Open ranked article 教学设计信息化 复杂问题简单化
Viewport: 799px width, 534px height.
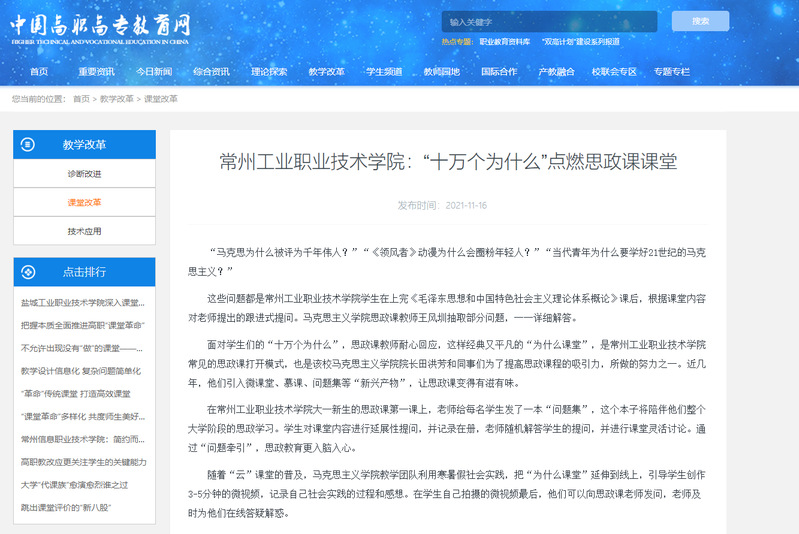pos(84,370)
